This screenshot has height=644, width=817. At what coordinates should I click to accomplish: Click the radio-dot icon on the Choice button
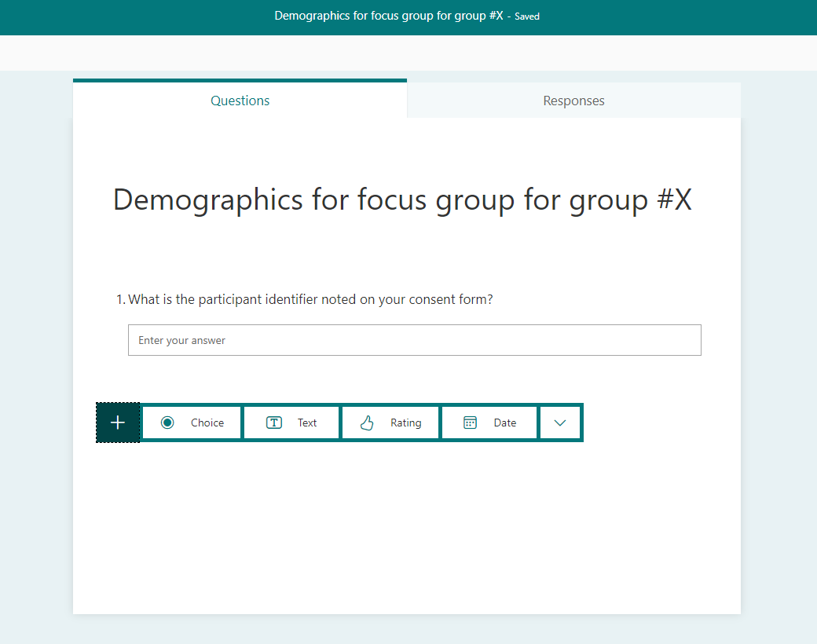tap(167, 423)
